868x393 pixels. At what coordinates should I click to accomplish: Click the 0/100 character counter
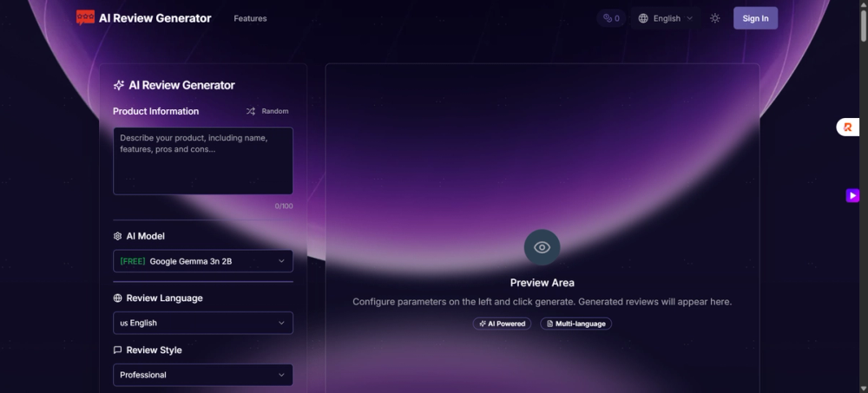click(x=284, y=206)
